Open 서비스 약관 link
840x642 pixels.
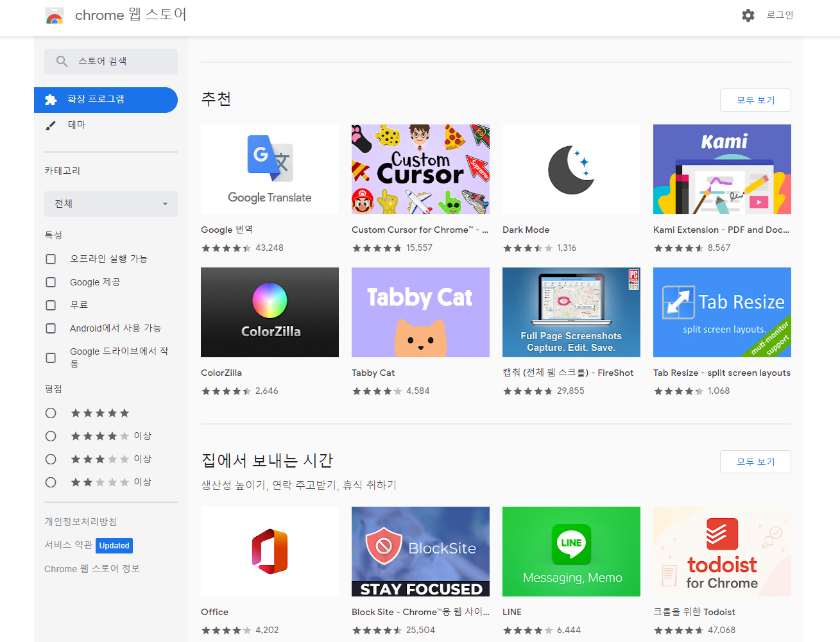point(68,545)
